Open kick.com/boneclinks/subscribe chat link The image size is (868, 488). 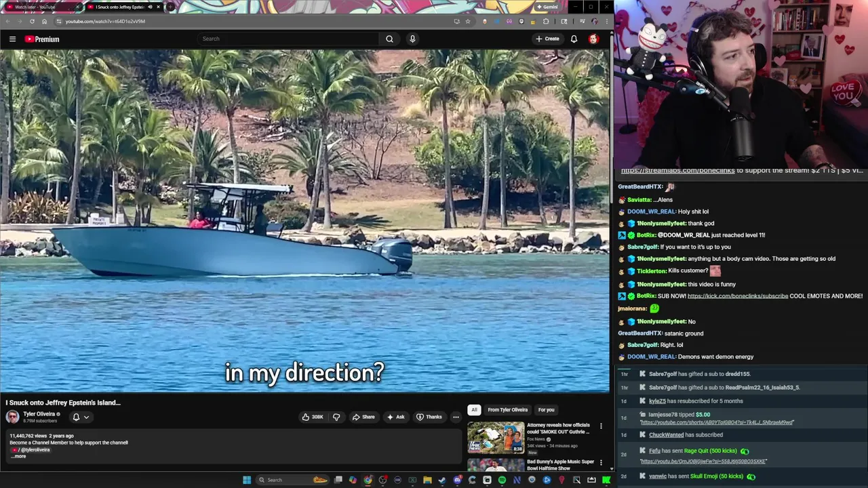[x=738, y=296]
